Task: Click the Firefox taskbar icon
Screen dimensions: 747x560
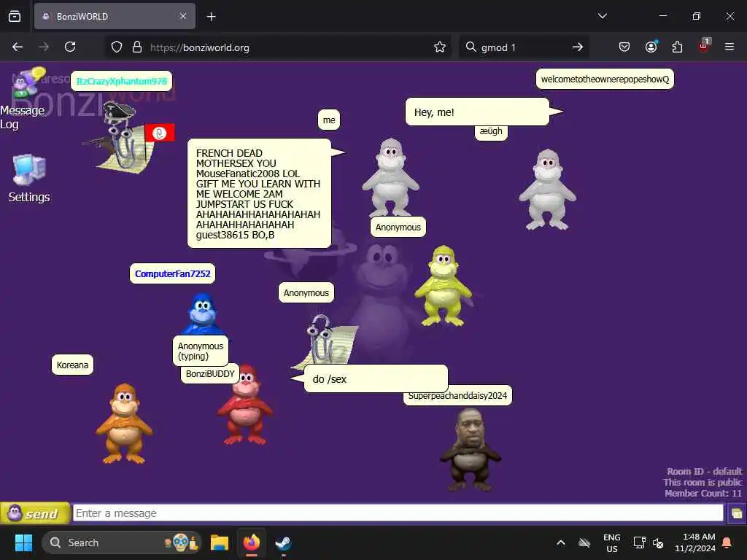Action: pyautogui.click(x=252, y=542)
